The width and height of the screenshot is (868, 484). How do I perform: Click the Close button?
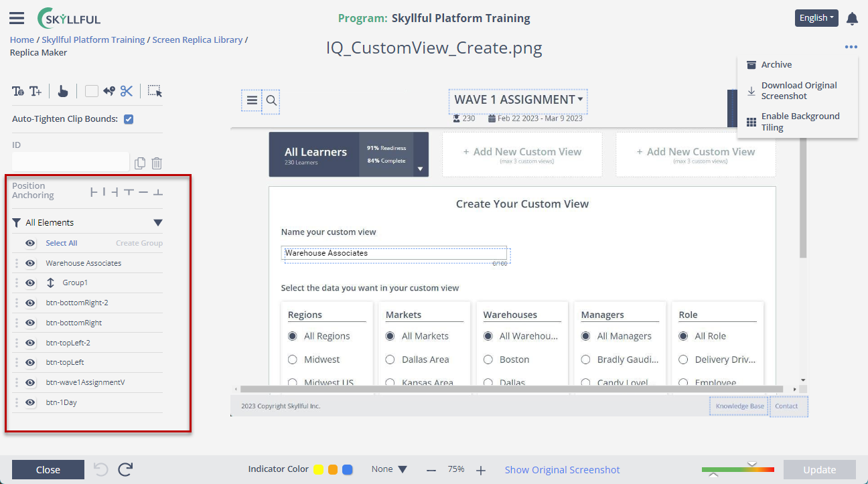click(48, 470)
